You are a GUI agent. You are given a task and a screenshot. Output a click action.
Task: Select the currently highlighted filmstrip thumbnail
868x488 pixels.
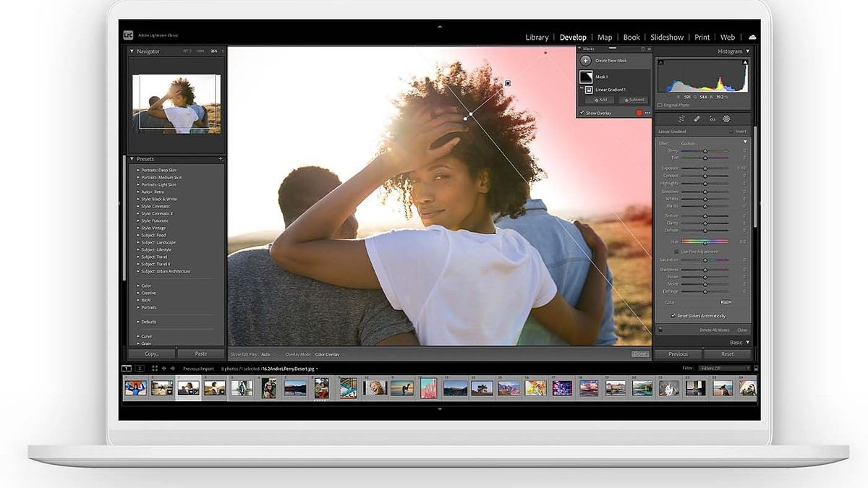(x=188, y=388)
